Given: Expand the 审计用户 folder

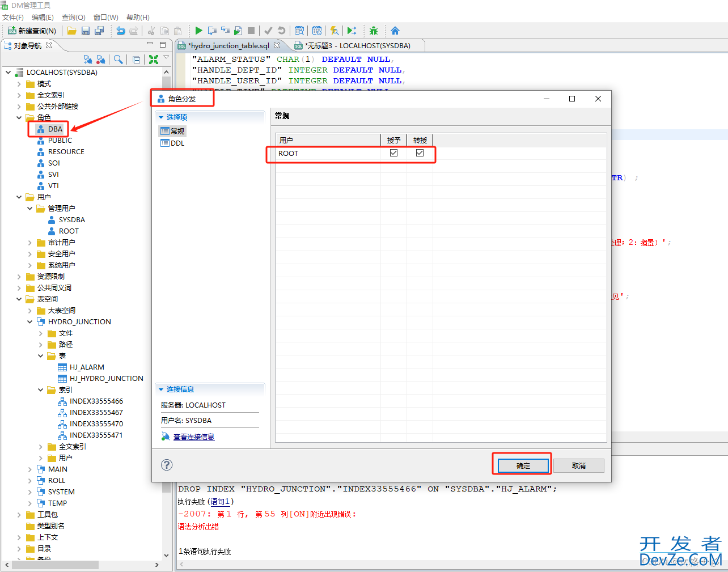Looking at the screenshot, I should [x=29, y=243].
